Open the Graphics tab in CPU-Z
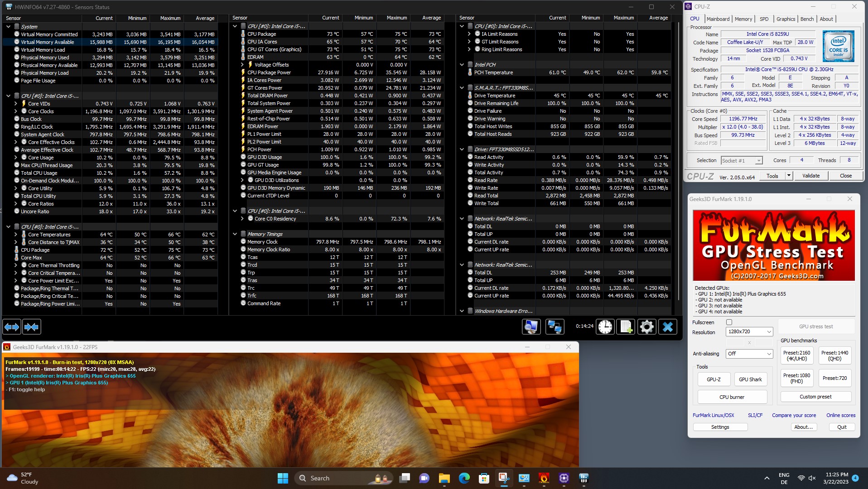This screenshot has width=868, height=489. click(x=786, y=19)
